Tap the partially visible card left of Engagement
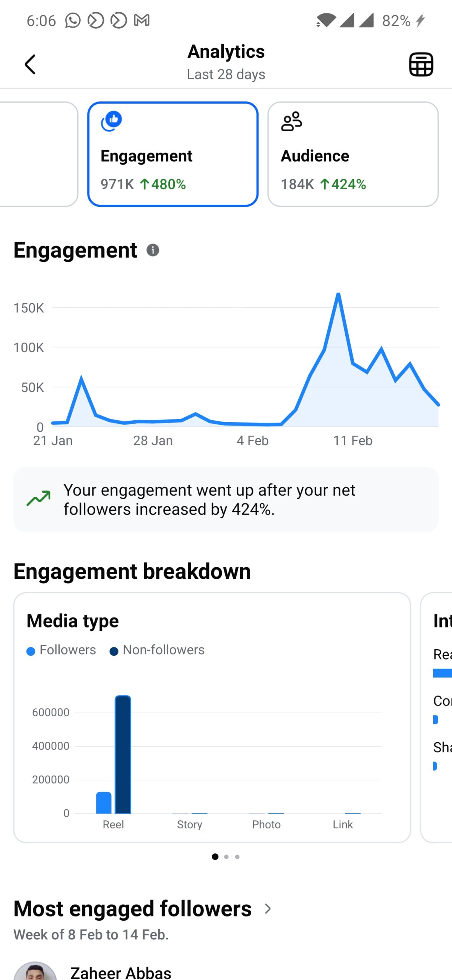 click(x=38, y=154)
